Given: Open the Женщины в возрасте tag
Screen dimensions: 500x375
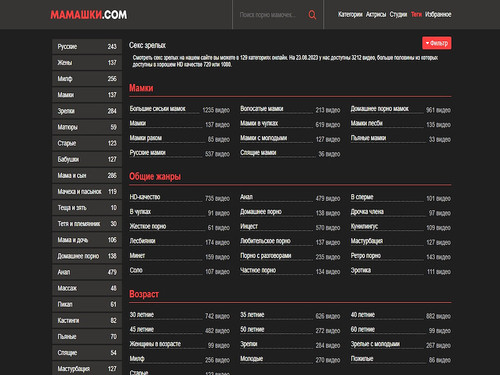Looking at the screenshot, I should 155,344.
